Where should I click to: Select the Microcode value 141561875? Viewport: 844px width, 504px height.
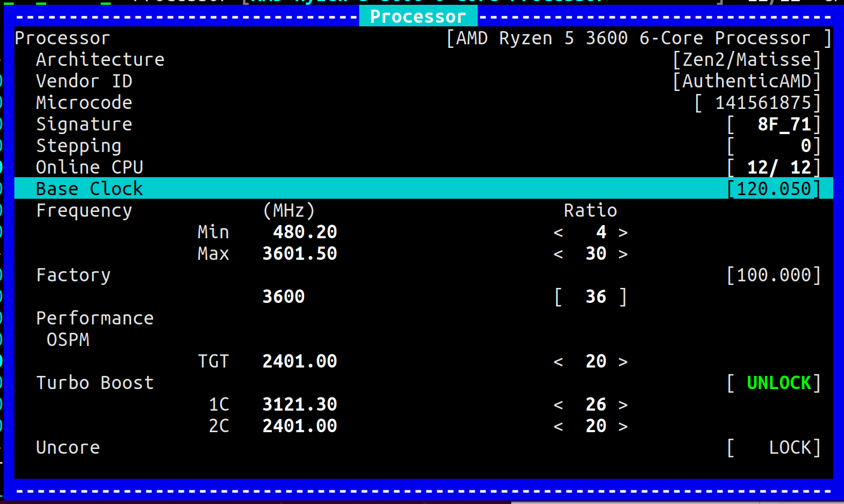click(x=763, y=102)
